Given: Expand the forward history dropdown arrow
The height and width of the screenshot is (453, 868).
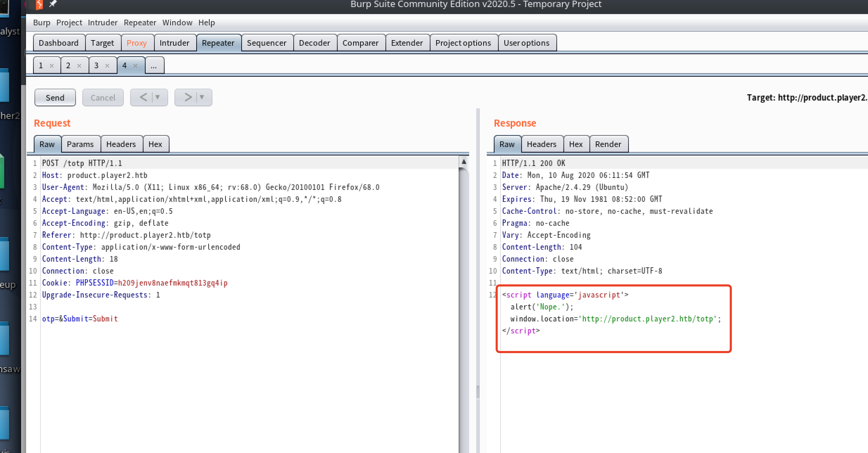Looking at the screenshot, I should [x=202, y=97].
